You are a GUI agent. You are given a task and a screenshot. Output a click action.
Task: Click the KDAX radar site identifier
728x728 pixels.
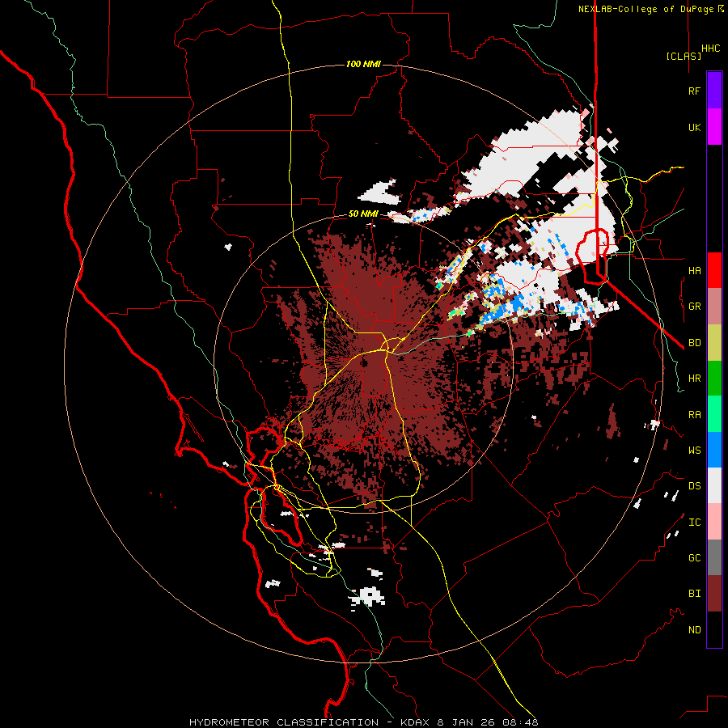(x=417, y=722)
